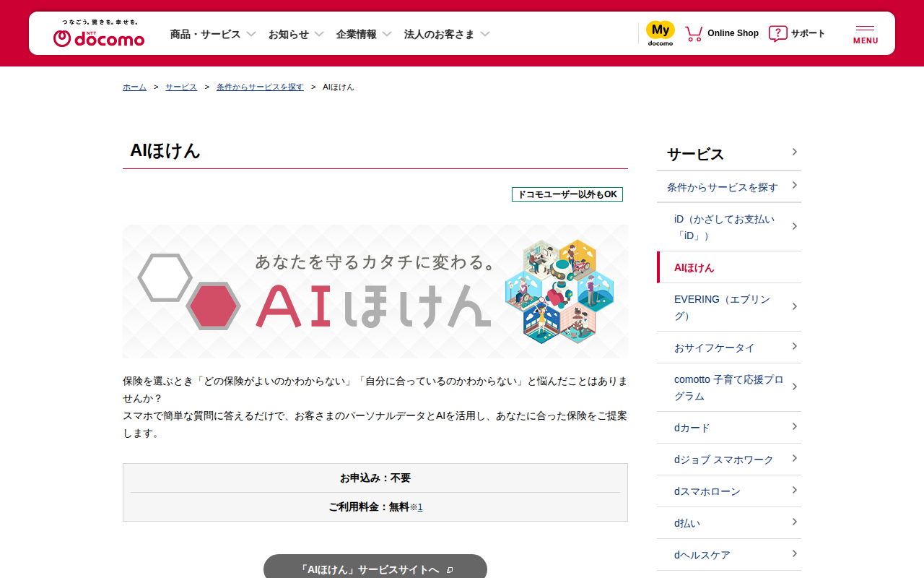Click the ※1 footnote link

click(417, 507)
